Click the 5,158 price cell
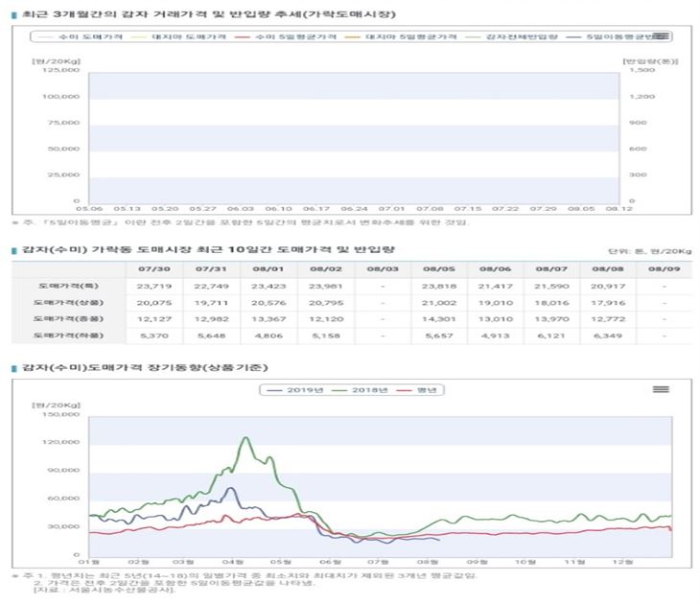This screenshot has height=604, width=700. pyautogui.click(x=326, y=336)
